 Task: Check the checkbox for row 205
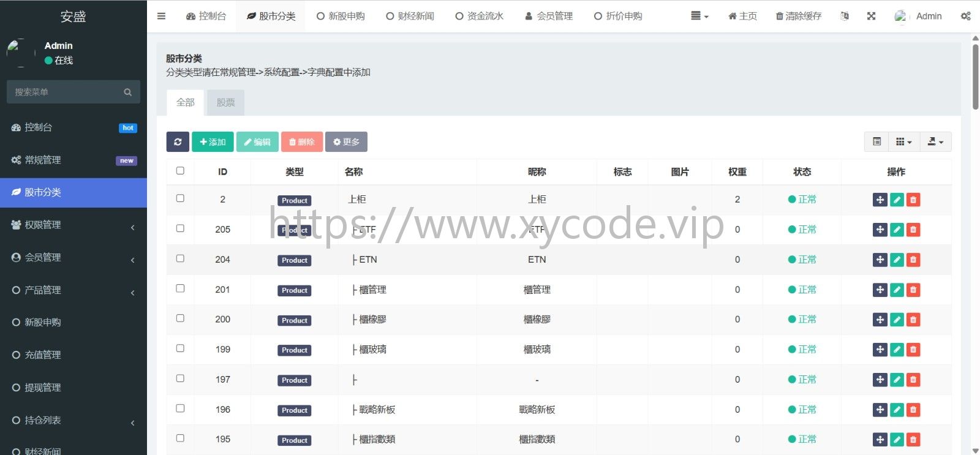pos(180,228)
